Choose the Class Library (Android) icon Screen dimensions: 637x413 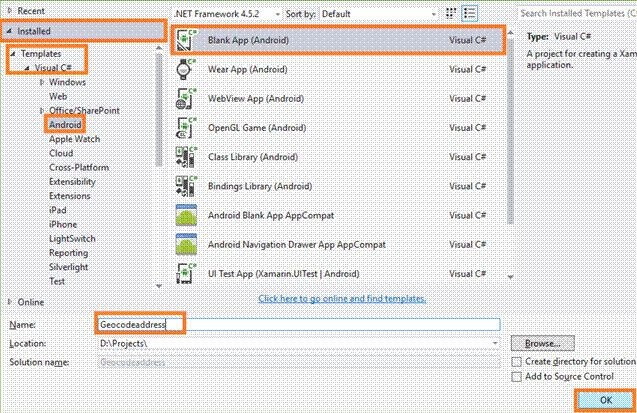[186, 157]
